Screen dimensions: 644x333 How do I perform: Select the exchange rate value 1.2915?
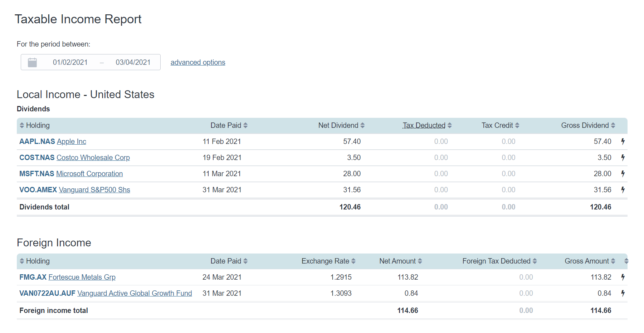pyautogui.click(x=341, y=277)
